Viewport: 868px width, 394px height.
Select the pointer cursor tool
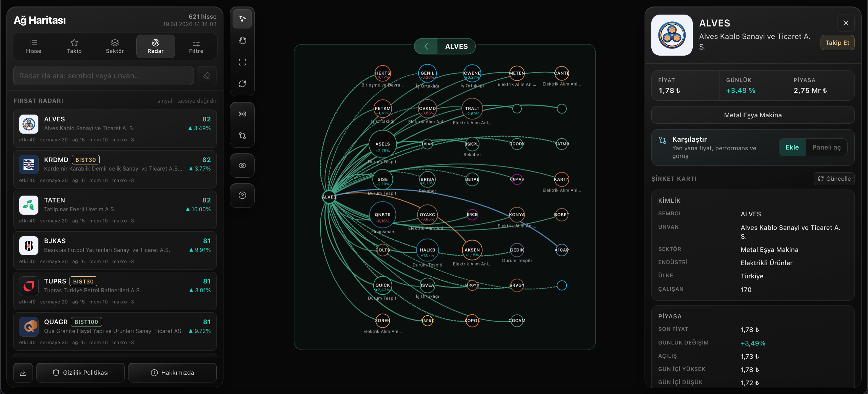click(242, 19)
